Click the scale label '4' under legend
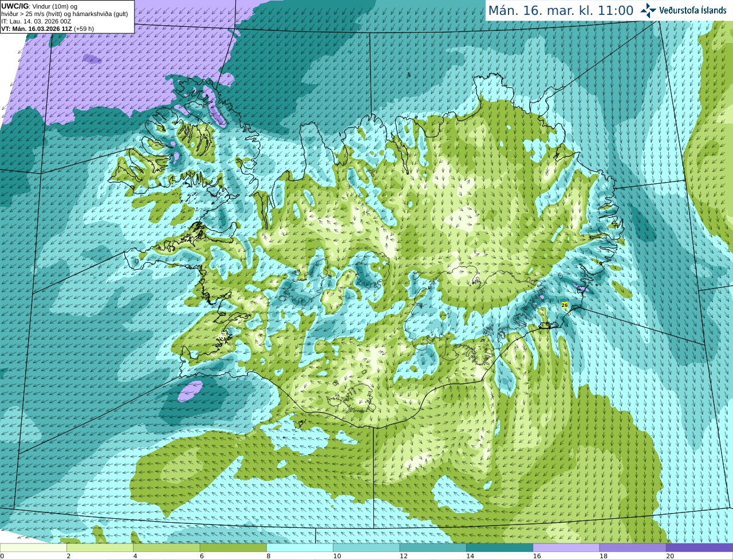Image resolution: width=733 pixels, height=560 pixels. tap(135, 556)
